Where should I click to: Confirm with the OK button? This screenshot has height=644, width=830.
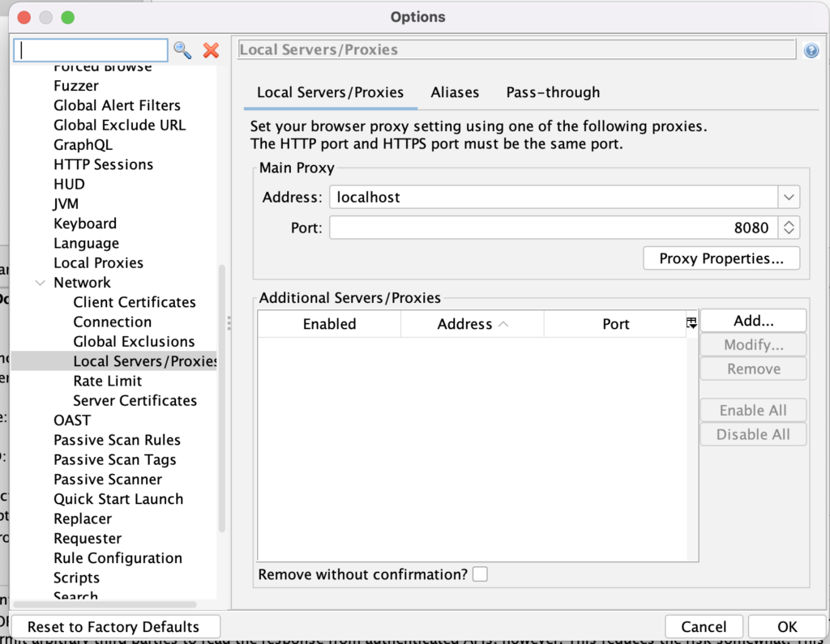[x=787, y=626]
